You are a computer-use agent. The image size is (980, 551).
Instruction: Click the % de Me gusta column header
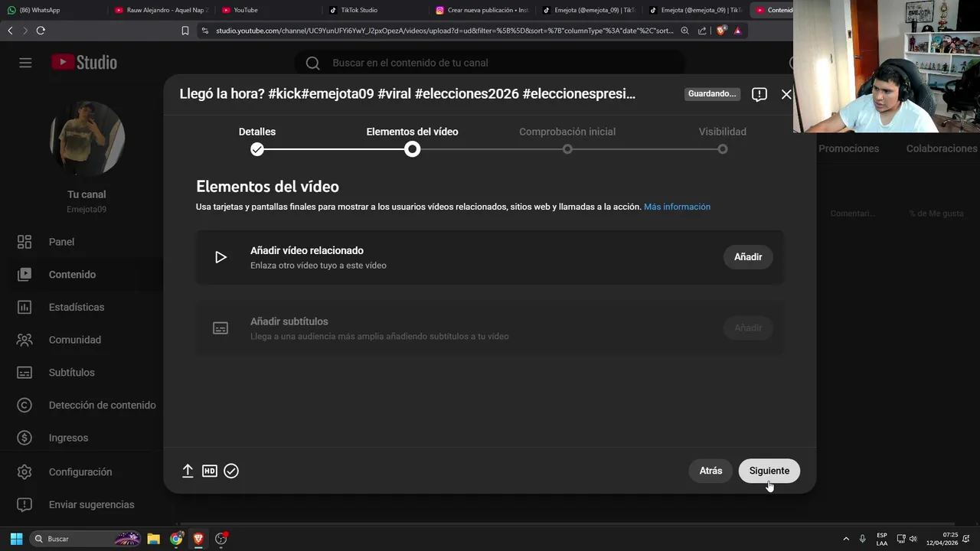pyautogui.click(x=936, y=214)
